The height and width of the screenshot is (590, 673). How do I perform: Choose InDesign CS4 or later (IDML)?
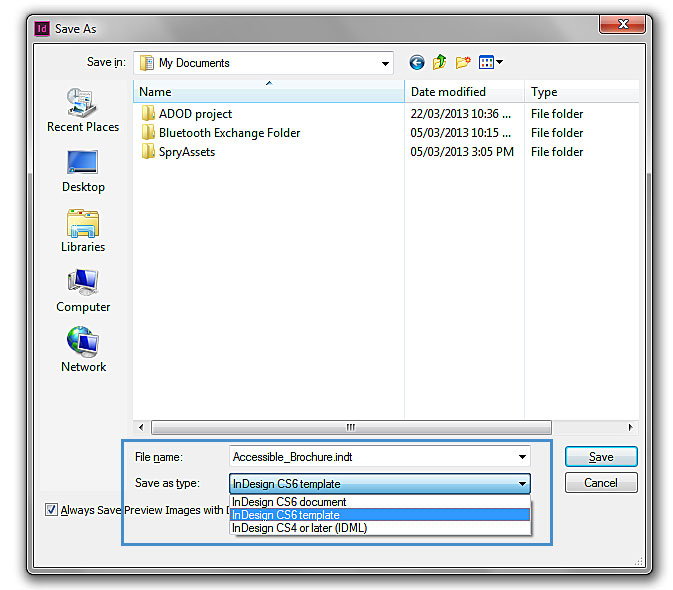(x=299, y=528)
